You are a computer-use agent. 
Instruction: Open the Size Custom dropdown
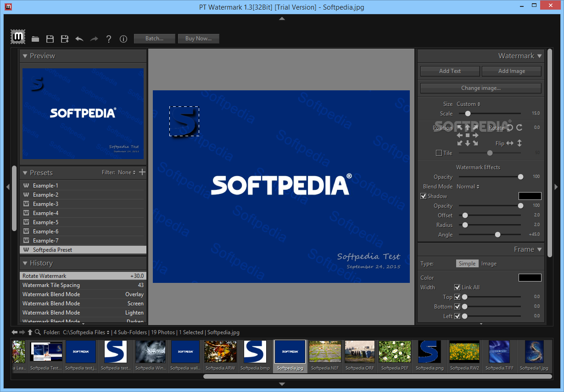click(x=469, y=104)
